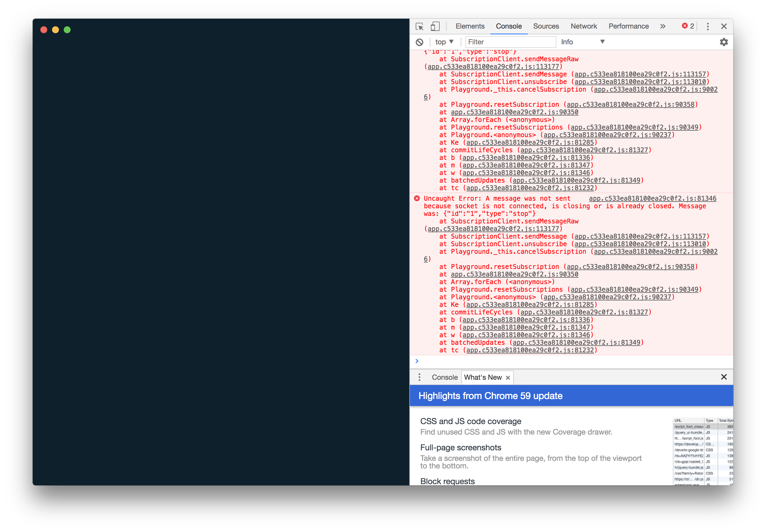Focus the console Filter input field
Screen dimensions: 766x532
(x=511, y=42)
